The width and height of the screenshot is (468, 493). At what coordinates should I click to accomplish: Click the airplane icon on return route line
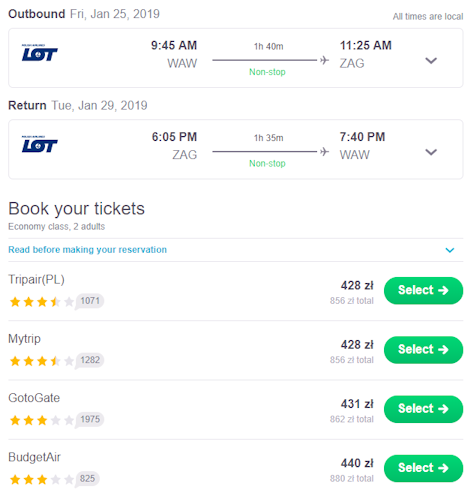click(324, 152)
